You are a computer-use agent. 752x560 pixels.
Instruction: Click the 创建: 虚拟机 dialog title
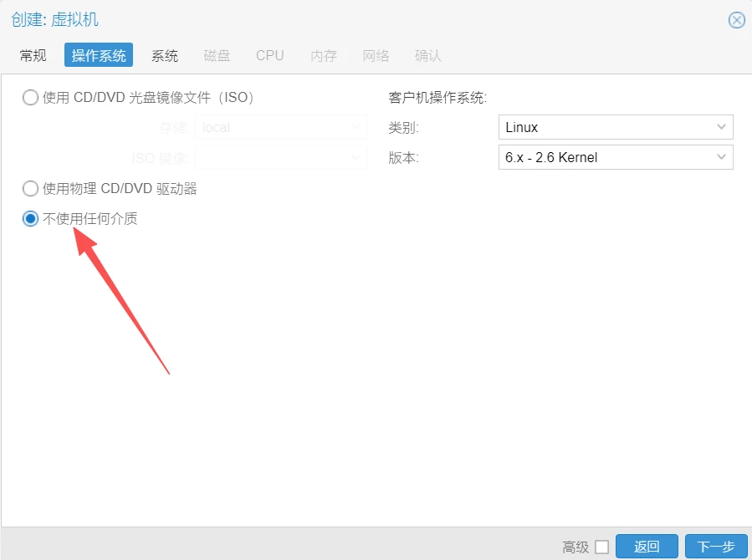(55, 19)
